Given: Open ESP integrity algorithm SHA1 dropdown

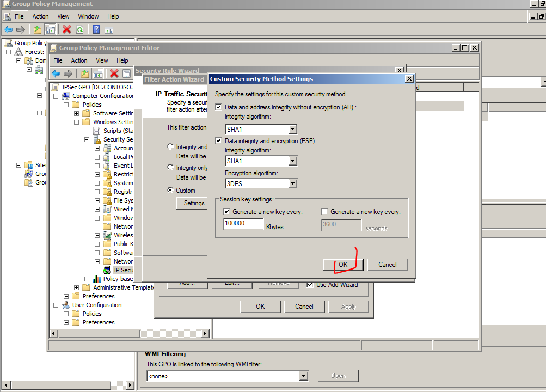Looking at the screenshot, I should click(x=292, y=161).
